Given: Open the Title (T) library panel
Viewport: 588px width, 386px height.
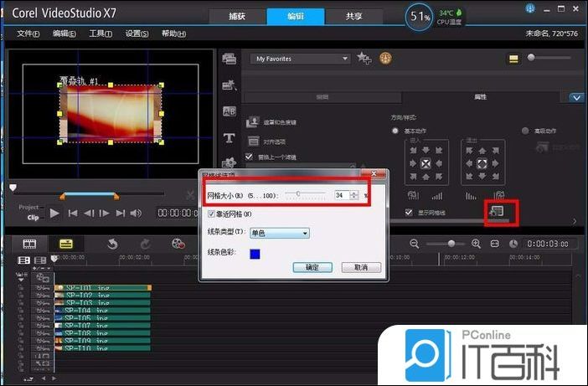Looking at the screenshot, I should (x=228, y=138).
